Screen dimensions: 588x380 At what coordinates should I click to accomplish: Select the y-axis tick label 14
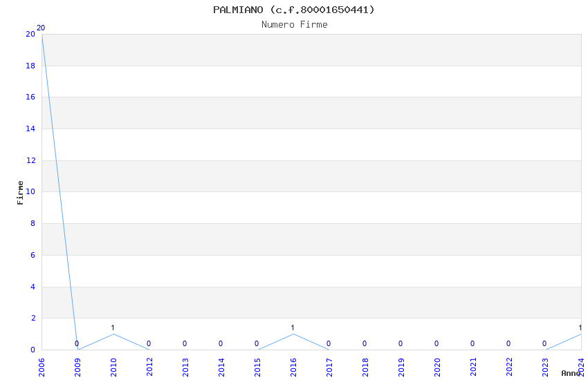coord(30,129)
